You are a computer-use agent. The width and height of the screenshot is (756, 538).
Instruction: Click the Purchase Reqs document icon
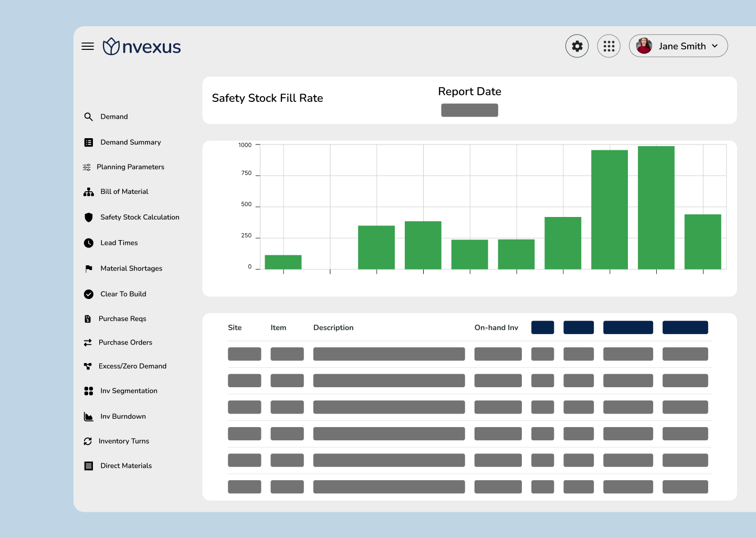click(88, 319)
